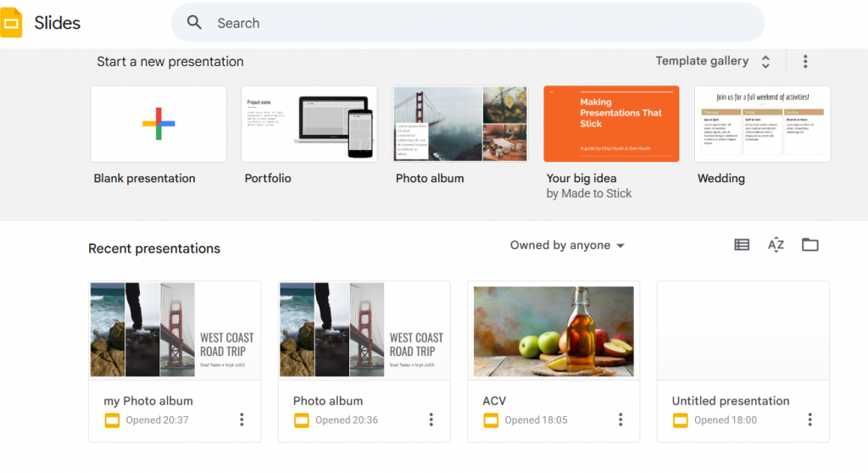Select the Photo album template thumbnail

(460, 124)
